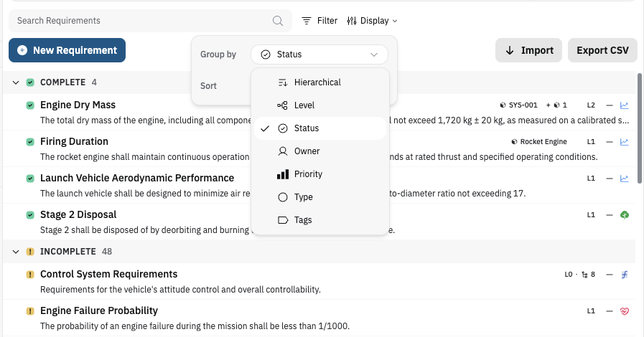Click L2 level label on Engine Dry Mass
Screen dimensions: 644x337
point(591,105)
